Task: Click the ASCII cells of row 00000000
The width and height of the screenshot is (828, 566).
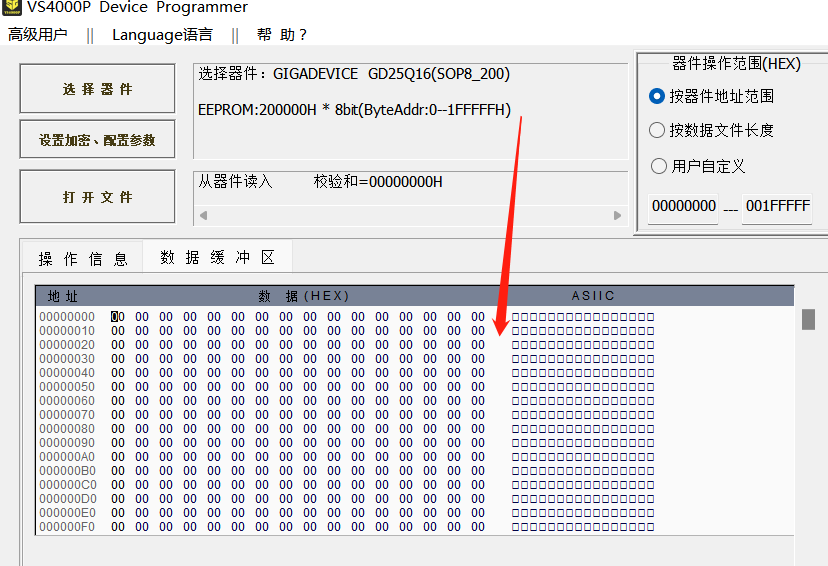Action: [x=583, y=317]
